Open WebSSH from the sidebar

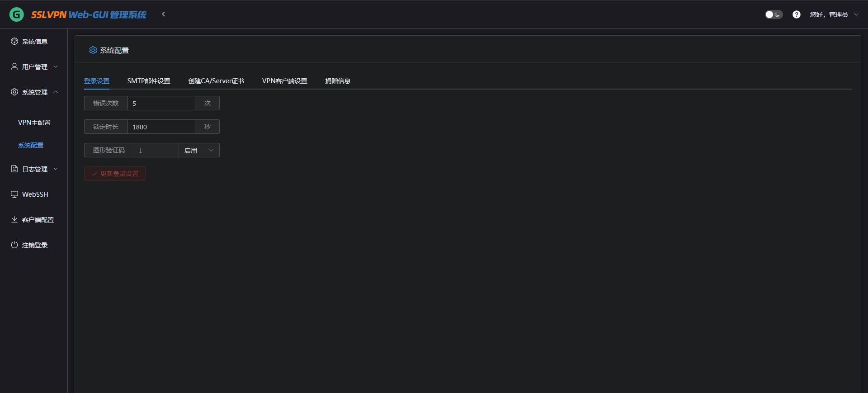pyautogui.click(x=34, y=194)
